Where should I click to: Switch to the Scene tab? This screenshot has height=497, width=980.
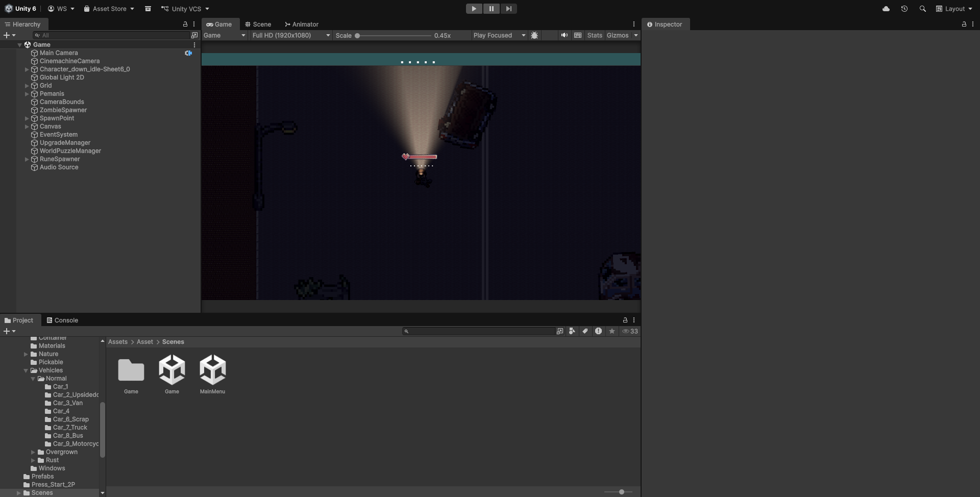point(258,24)
